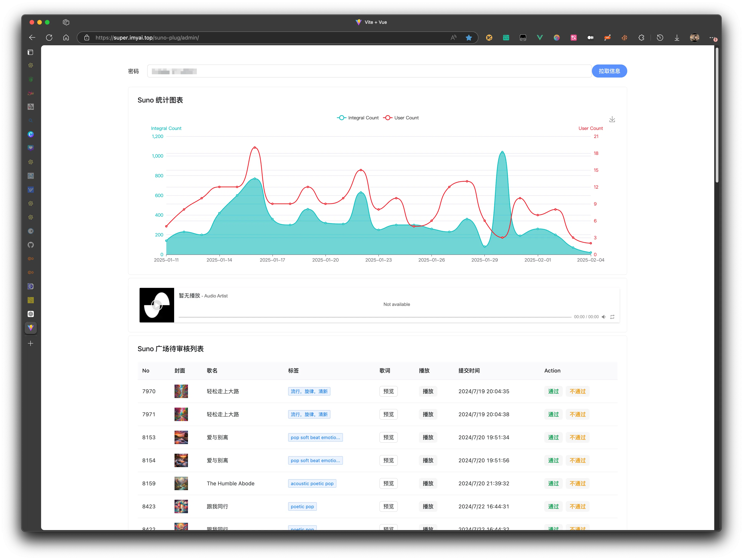Click the page vertical scrollbar
Screen dimensions: 743x560
717,115
